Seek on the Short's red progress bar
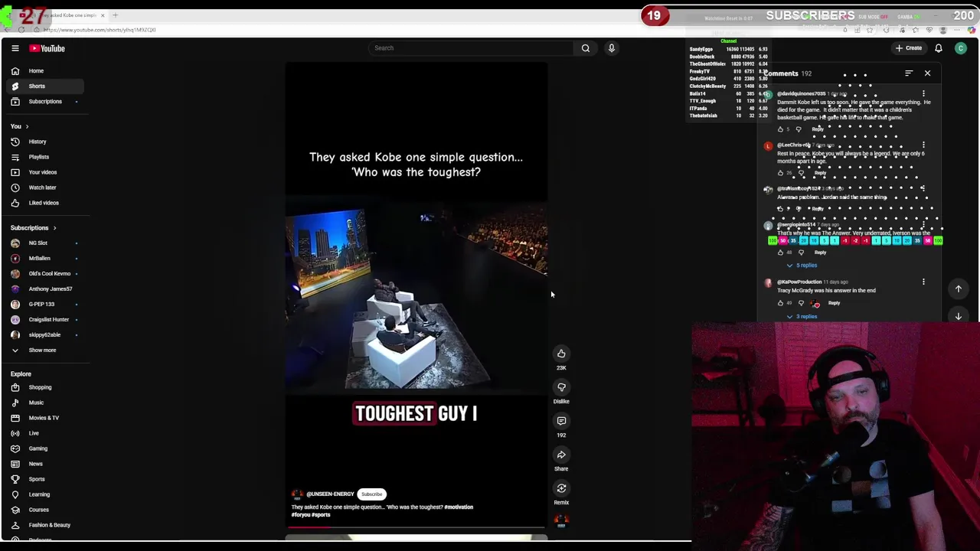The image size is (980, 551). [x=416, y=527]
